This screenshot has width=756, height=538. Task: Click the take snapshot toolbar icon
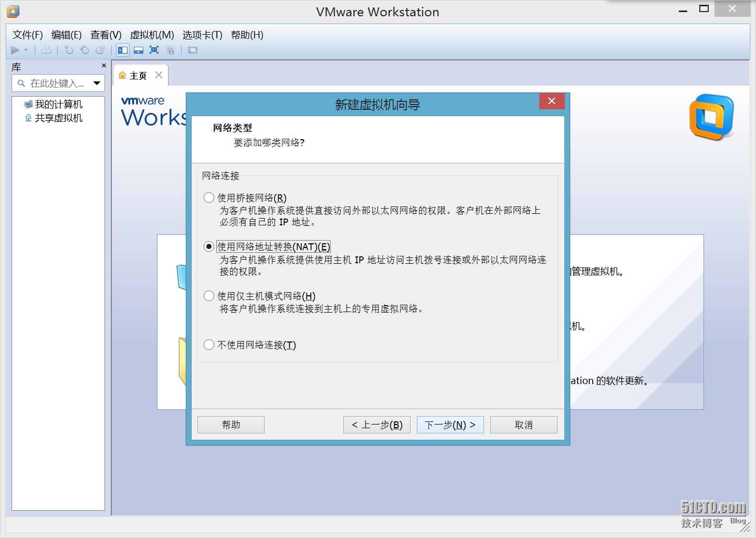point(69,50)
